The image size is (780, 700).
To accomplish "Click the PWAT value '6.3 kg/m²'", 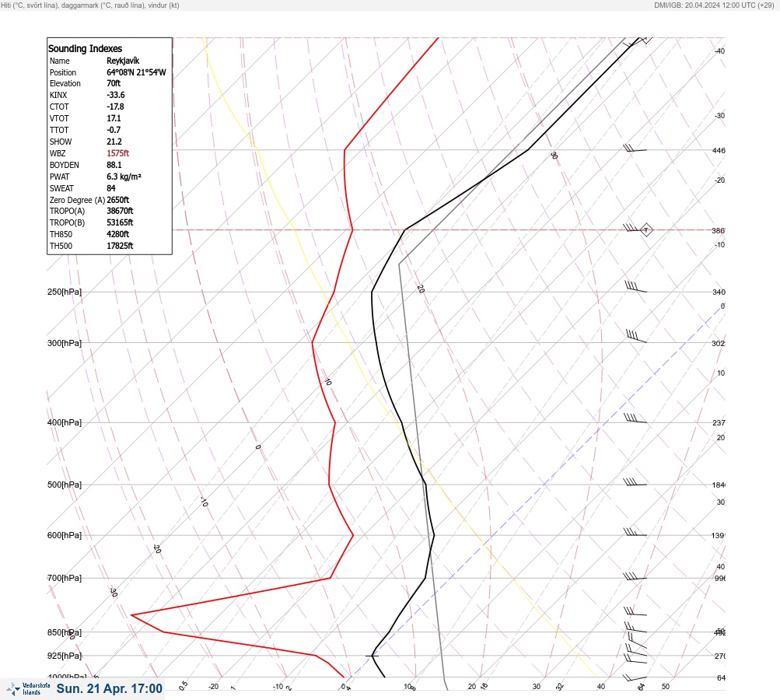I will click(x=124, y=177).
